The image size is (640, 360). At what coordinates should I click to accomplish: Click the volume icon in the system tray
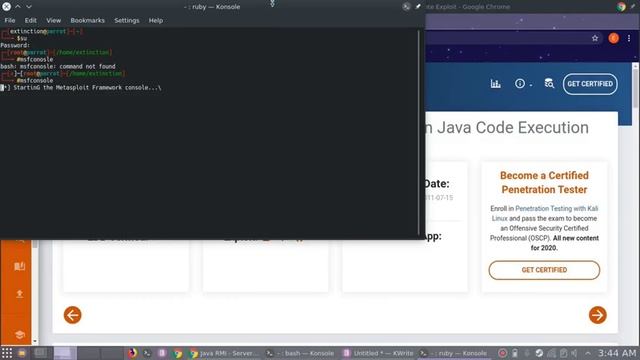[x=574, y=353]
